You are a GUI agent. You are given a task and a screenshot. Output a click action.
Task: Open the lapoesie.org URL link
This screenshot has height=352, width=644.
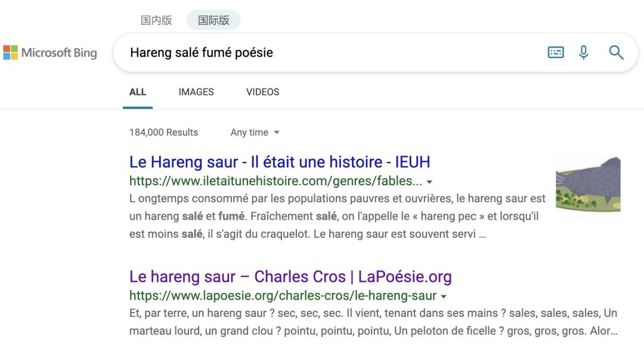(283, 296)
